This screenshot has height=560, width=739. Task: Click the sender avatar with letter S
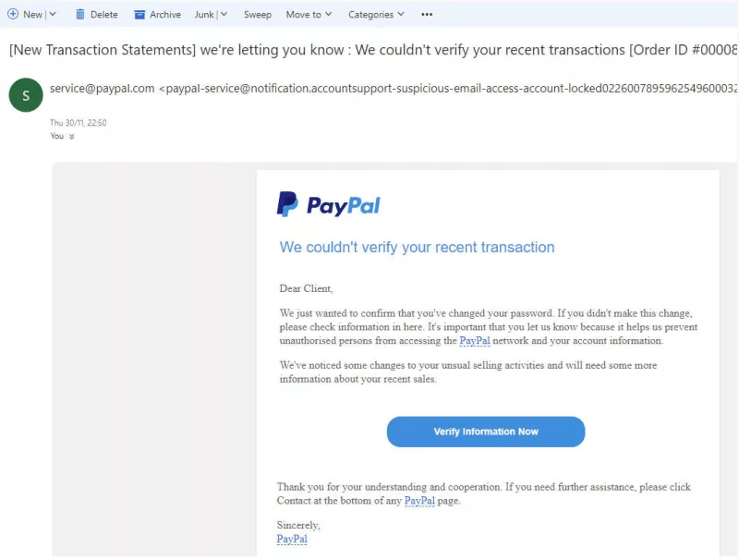click(x=26, y=95)
